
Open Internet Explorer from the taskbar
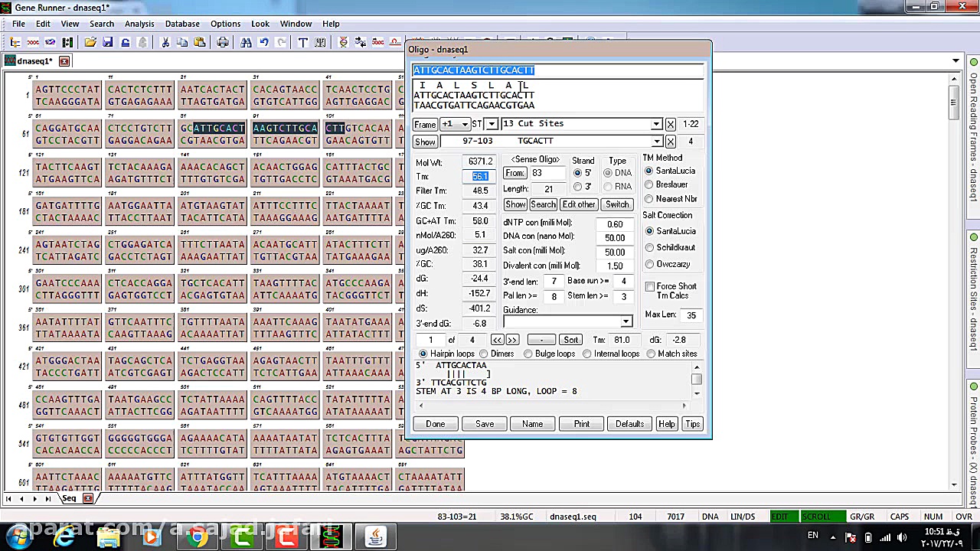pos(64,537)
